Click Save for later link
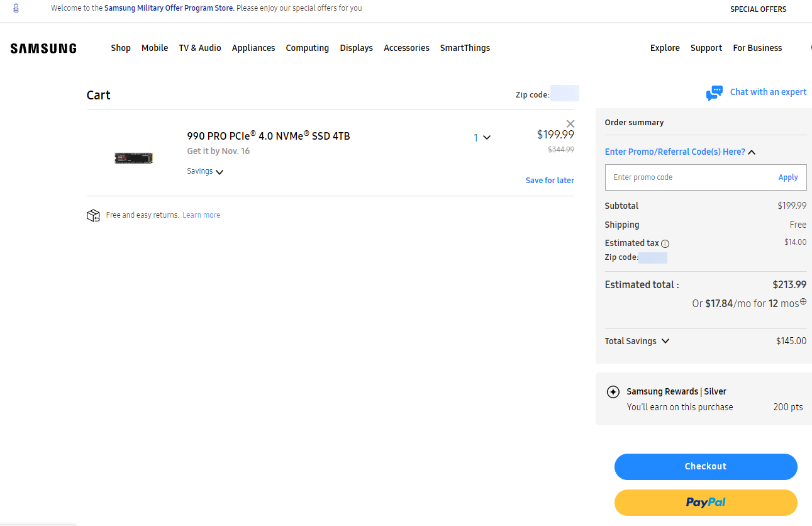Viewport: 812px width, 526px height. coord(550,181)
